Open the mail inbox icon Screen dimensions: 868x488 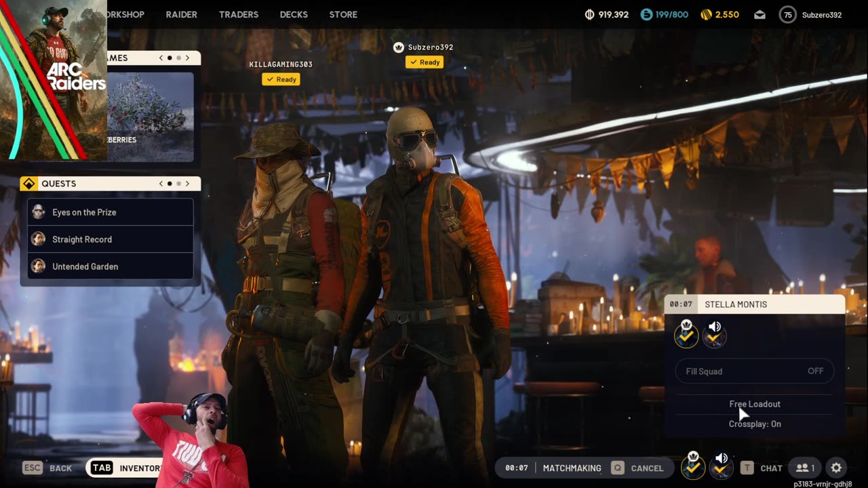(x=759, y=14)
